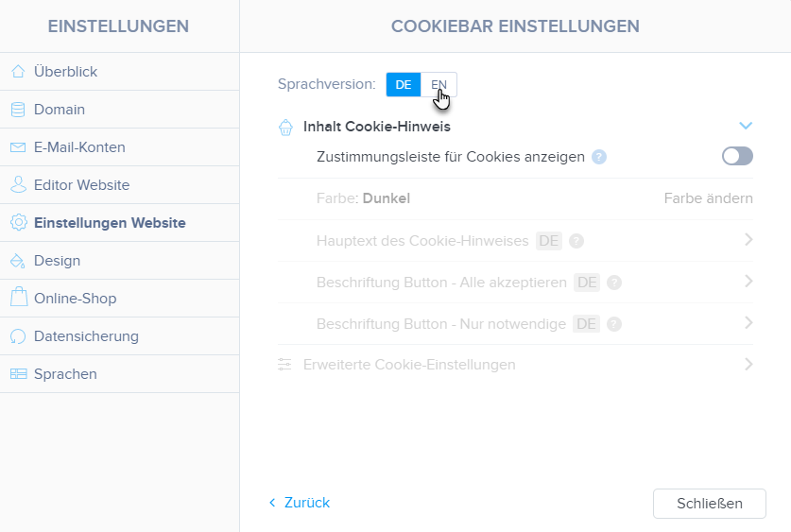
Task: Click the shopping bag Online-Shop icon
Action: point(18,299)
